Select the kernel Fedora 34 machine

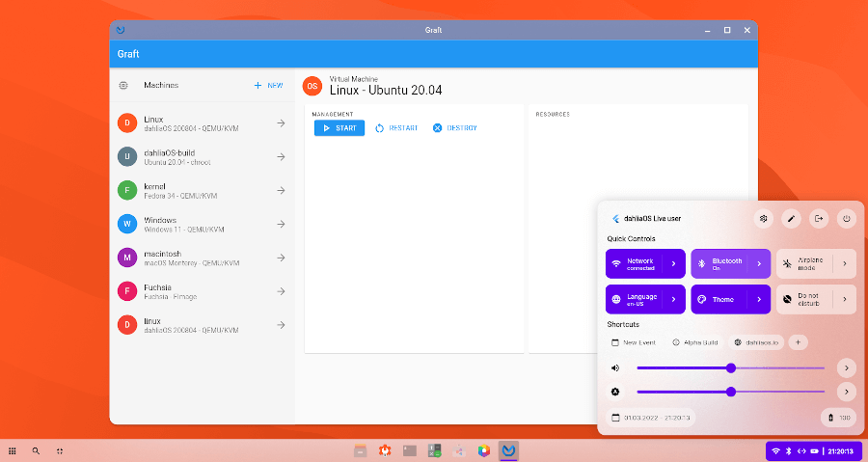pos(203,190)
